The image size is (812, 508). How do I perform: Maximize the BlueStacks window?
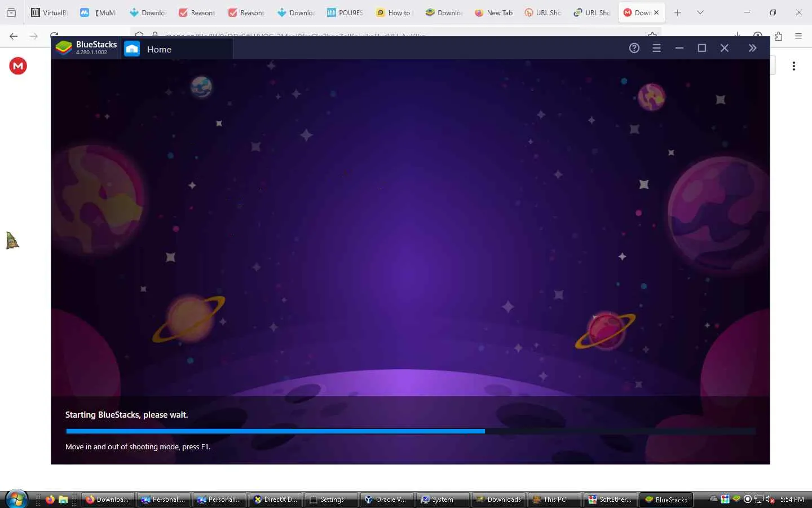tap(702, 49)
